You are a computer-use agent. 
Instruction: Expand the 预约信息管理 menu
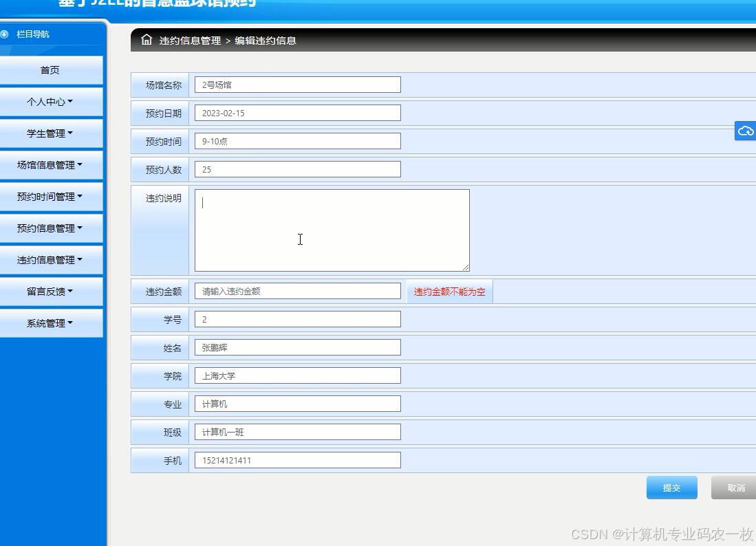tap(49, 228)
